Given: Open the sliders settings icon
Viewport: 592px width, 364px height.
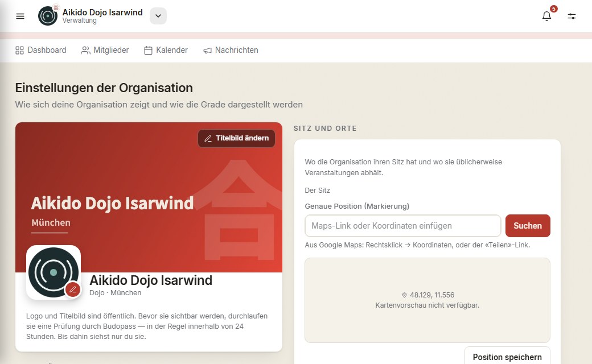Looking at the screenshot, I should 572,16.
